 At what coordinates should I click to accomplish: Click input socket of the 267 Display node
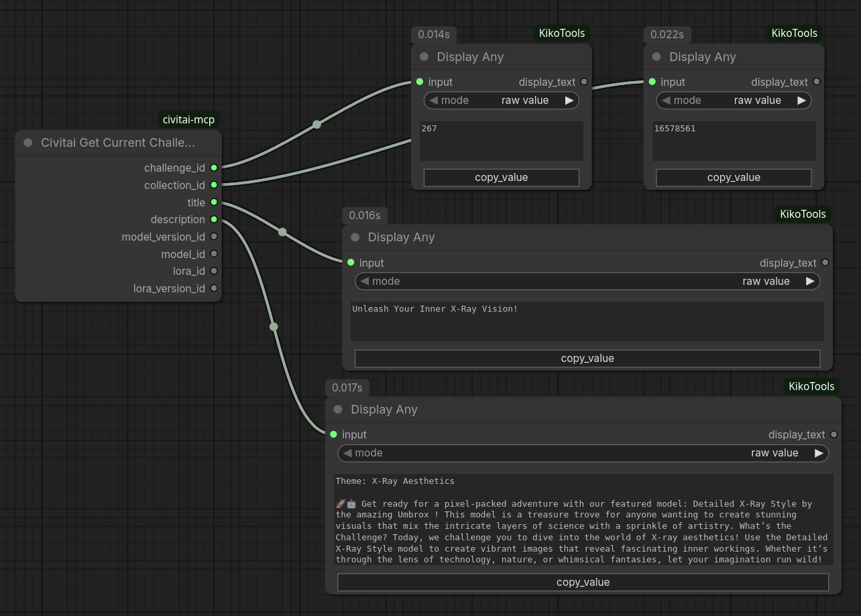tap(420, 82)
